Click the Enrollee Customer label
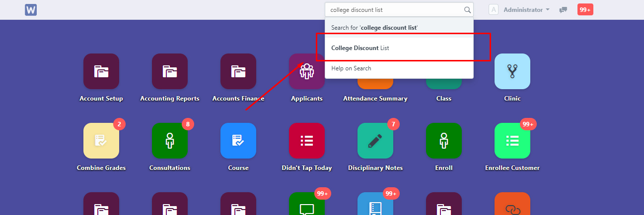This screenshot has width=644, height=215. (x=512, y=168)
